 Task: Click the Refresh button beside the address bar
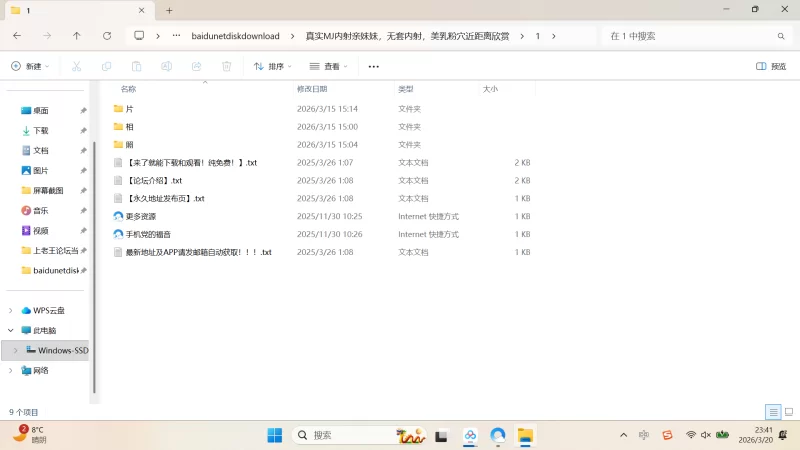pos(107,35)
